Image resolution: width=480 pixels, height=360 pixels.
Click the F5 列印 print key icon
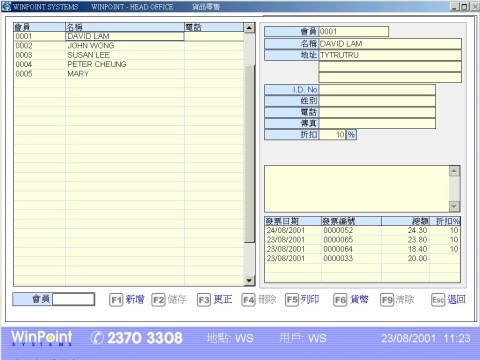coord(292,300)
